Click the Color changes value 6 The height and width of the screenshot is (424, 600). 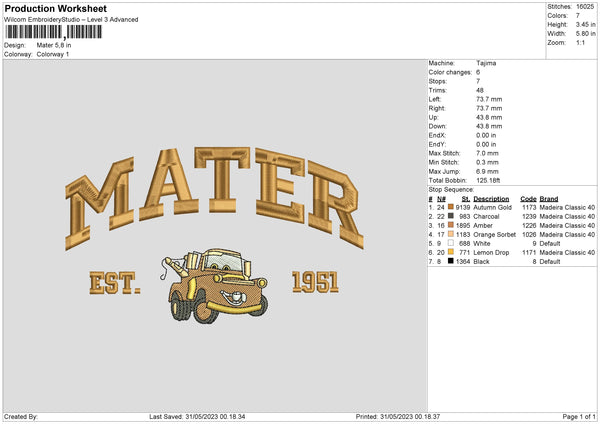478,72
